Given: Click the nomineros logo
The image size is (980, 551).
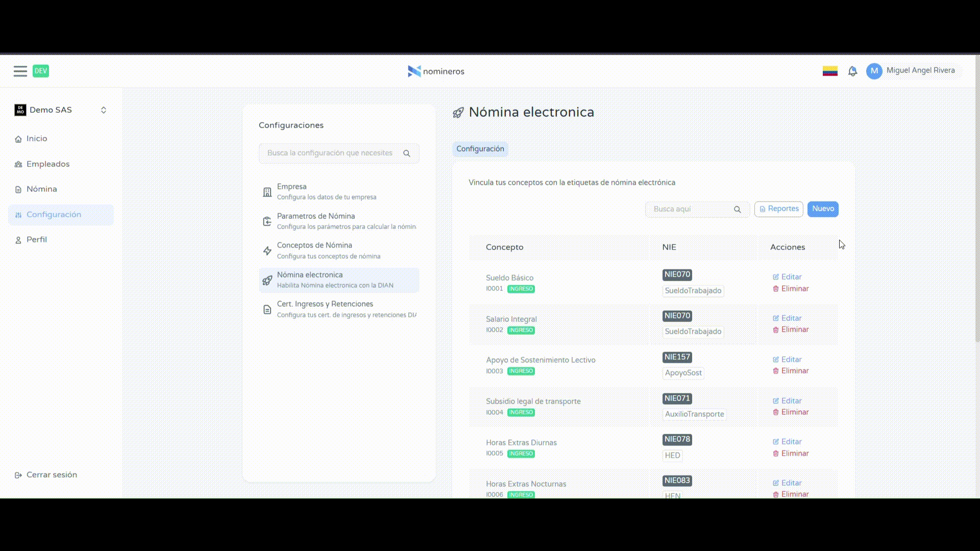Looking at the screenshot, I should click(436, 71).
